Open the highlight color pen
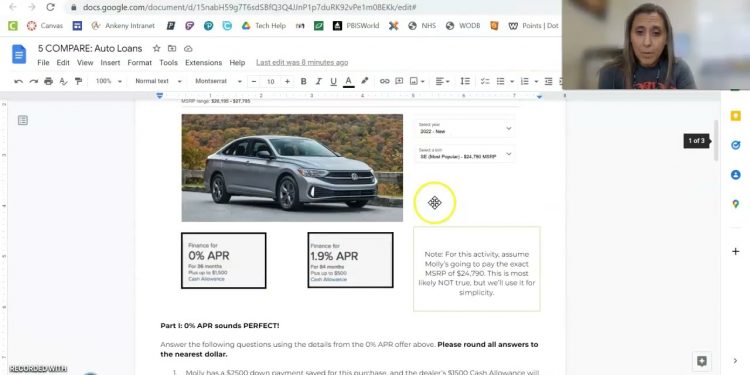 [x=364, y=81]
